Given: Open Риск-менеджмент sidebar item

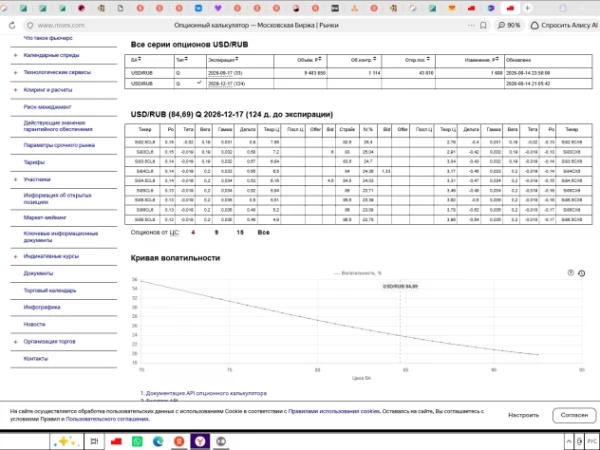Looking at the screenshot, I should pyautogui.click(x=47, y=107).
